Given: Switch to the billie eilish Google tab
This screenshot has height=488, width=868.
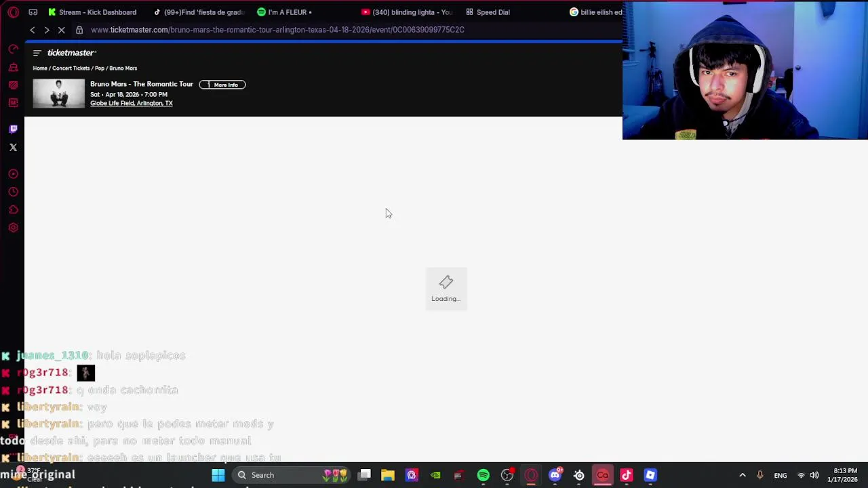Looking at the screenshot, I should [596, 12].
